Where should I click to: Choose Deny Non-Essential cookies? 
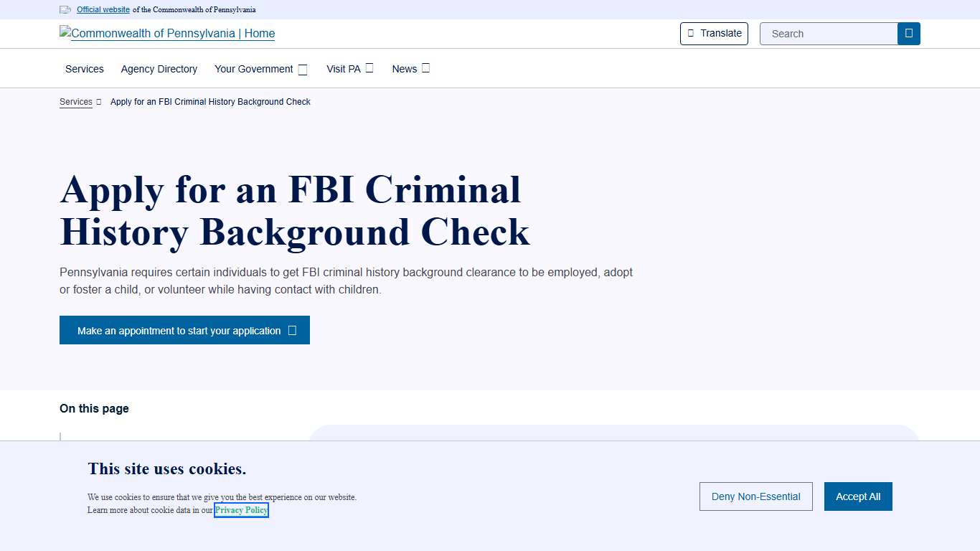[755, 496]
